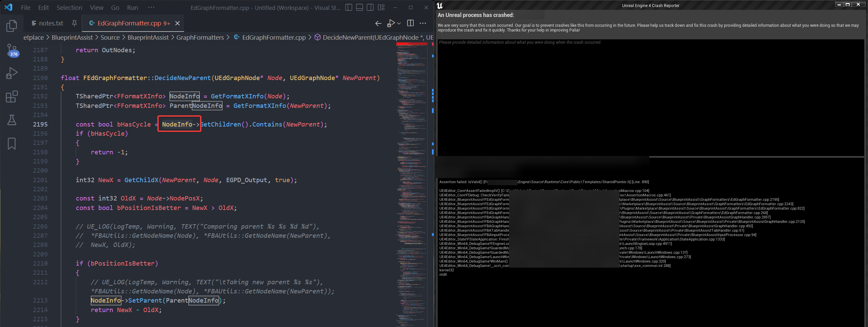868x327 pixels.
Task: Click the Assertion failed line in crash log
Action: pos(544,182)
